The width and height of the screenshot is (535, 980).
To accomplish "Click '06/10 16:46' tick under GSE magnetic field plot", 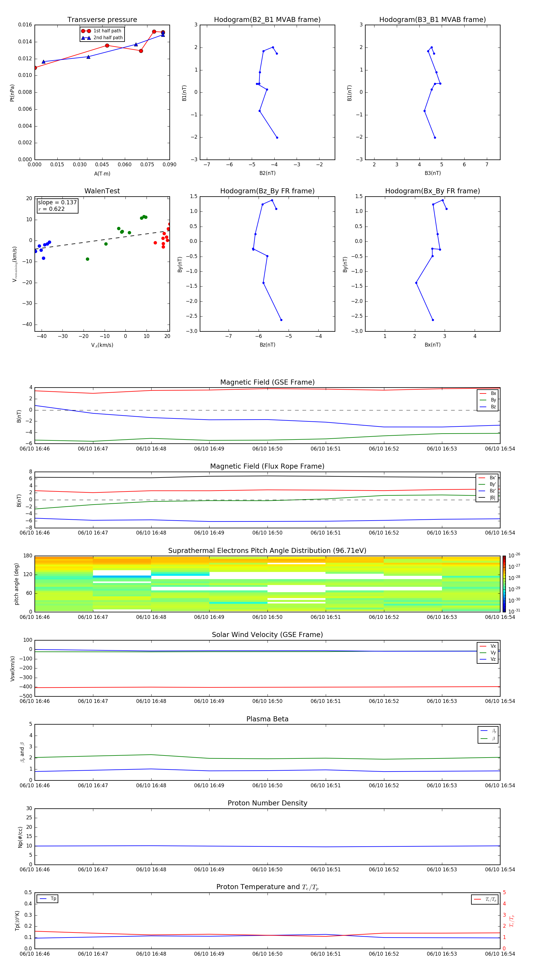I will tap(35, 449).
